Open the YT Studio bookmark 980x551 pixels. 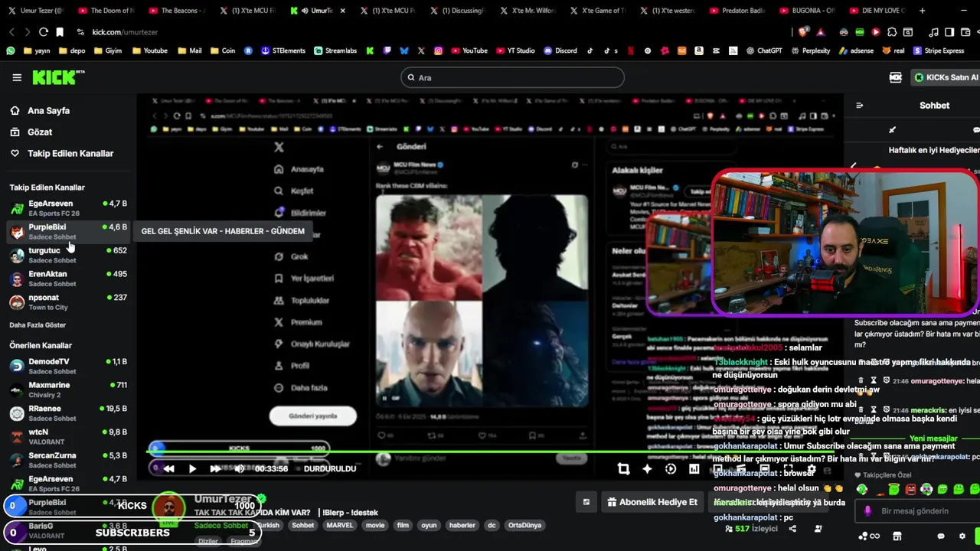click(x=514, y=51)
